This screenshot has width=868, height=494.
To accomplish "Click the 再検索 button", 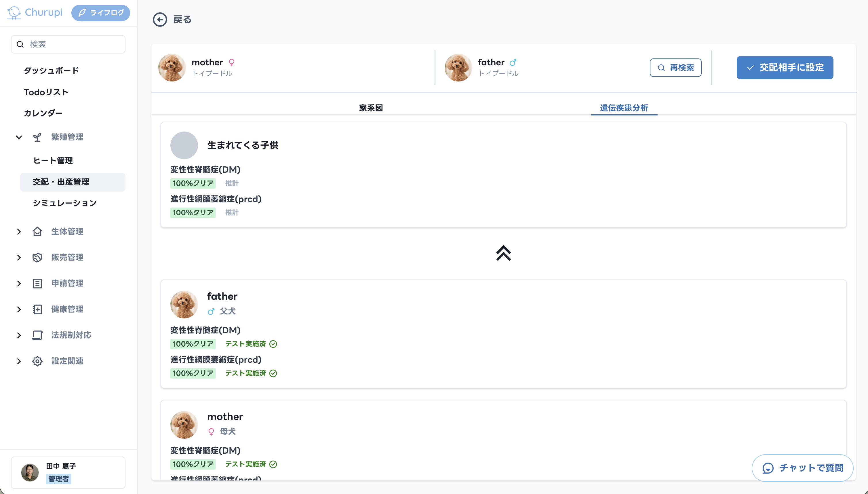I will (x=675, y=68).
